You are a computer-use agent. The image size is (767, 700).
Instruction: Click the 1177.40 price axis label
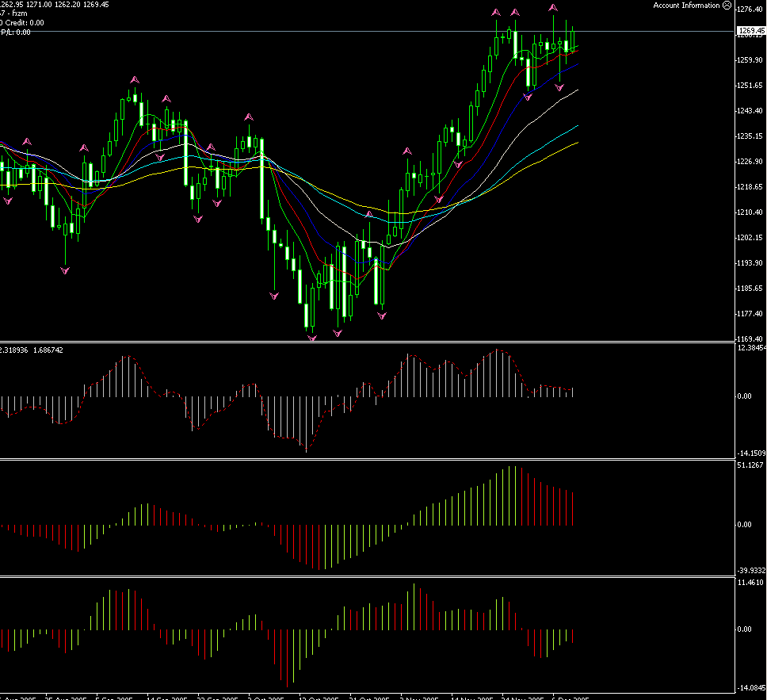coord(751,313)
